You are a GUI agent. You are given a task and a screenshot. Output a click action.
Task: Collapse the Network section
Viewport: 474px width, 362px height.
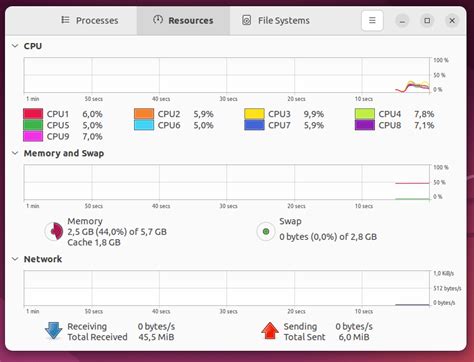(15, 259)
